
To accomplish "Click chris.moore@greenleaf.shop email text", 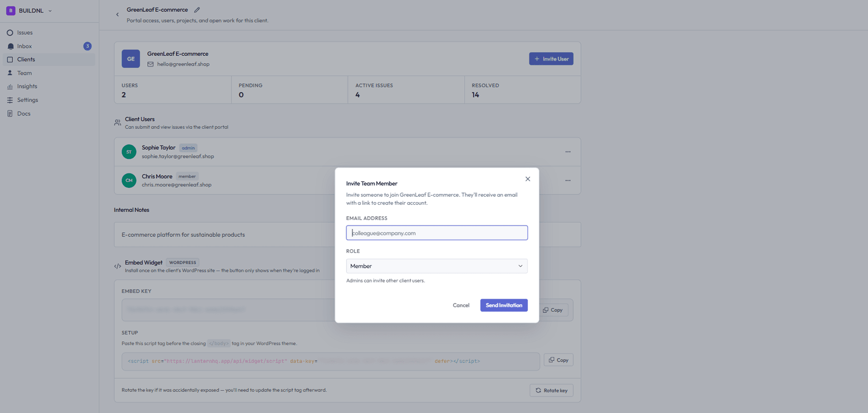I will pos(177,185).
